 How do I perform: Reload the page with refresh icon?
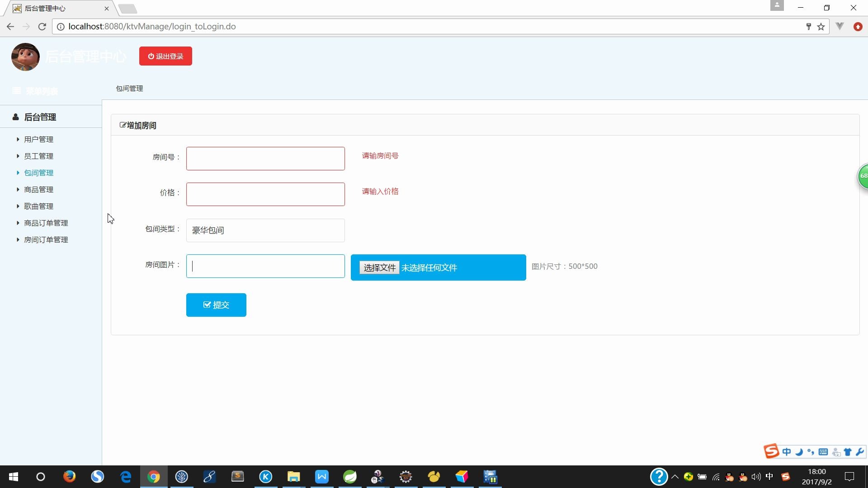[42, 27]
